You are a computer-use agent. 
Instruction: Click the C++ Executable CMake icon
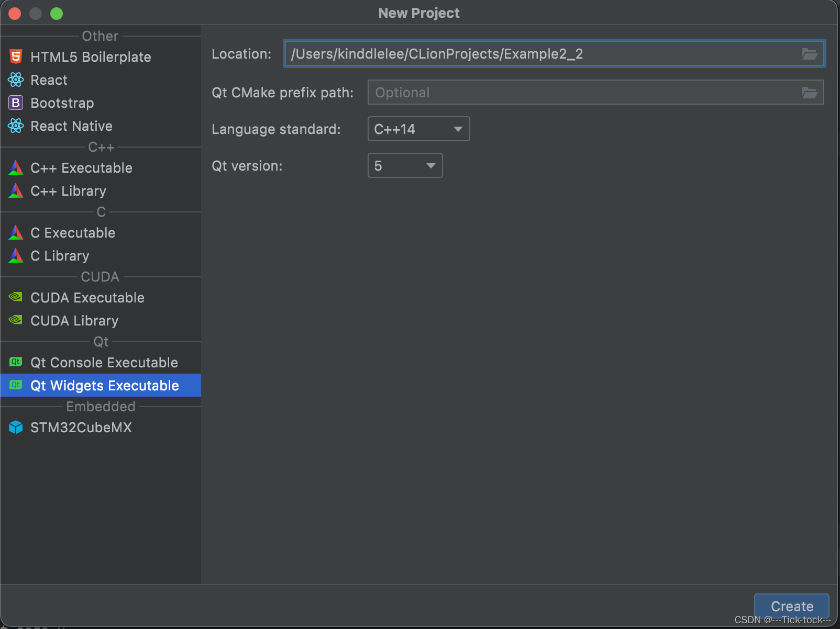(x=16, y=167)
